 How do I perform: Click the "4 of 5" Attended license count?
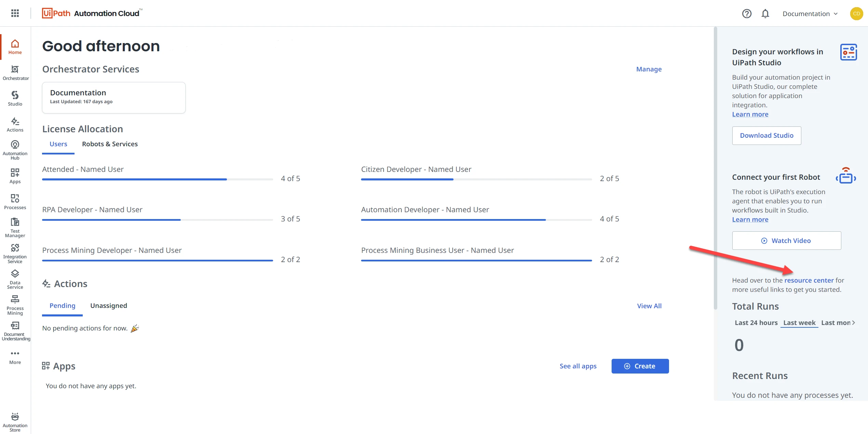pos(290,179)
